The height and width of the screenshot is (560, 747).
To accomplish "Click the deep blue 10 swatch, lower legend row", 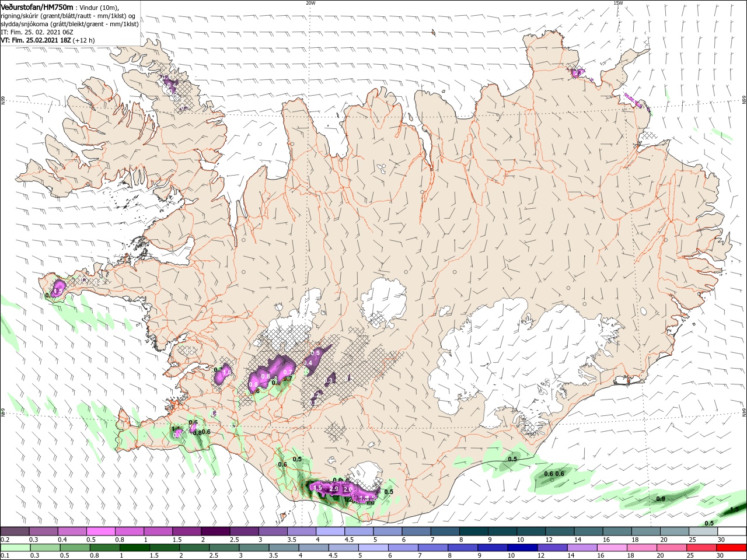I will point(523,548).
